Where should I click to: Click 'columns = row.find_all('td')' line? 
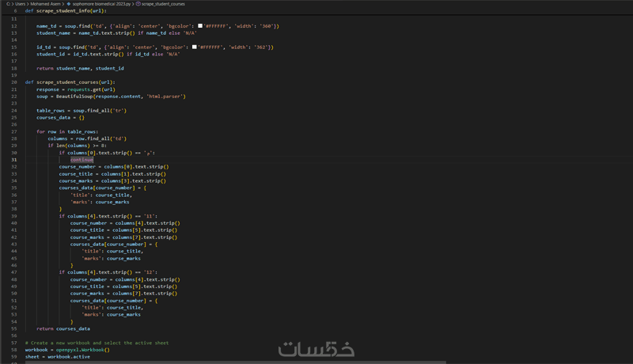click(x=87, y=138)
